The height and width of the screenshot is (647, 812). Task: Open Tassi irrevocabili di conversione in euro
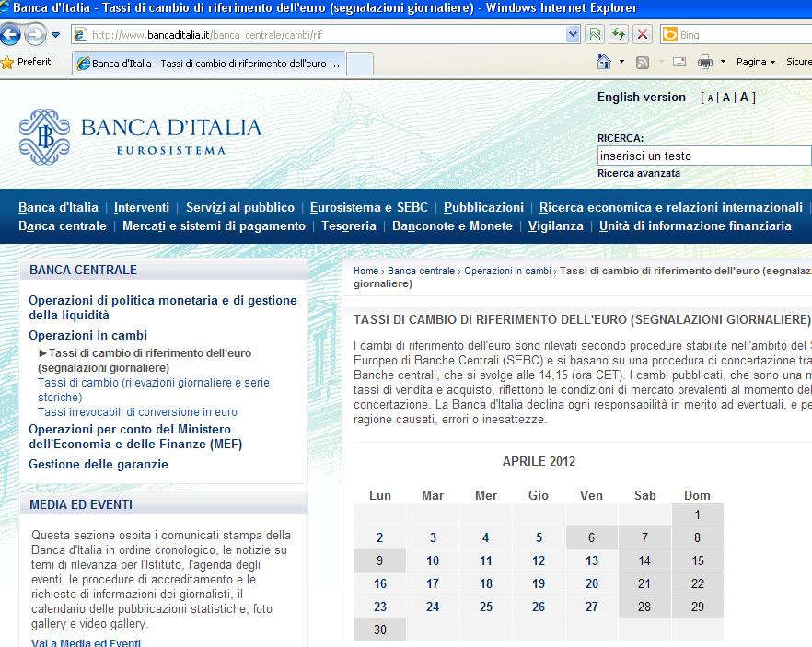pos(137,412)
